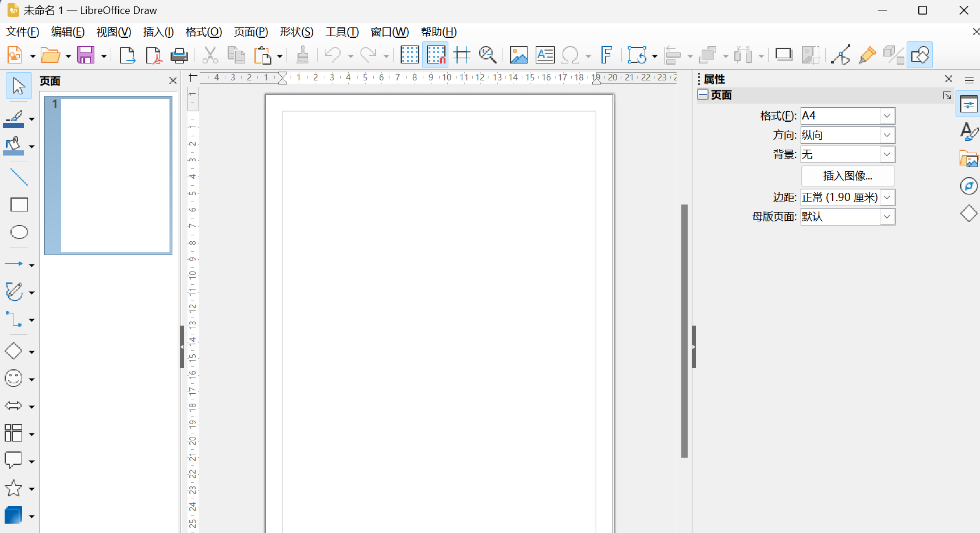Viewport: 980px width, 533px height.
Task: Open the Navigator sidebar panel
Action: point(969,186)
